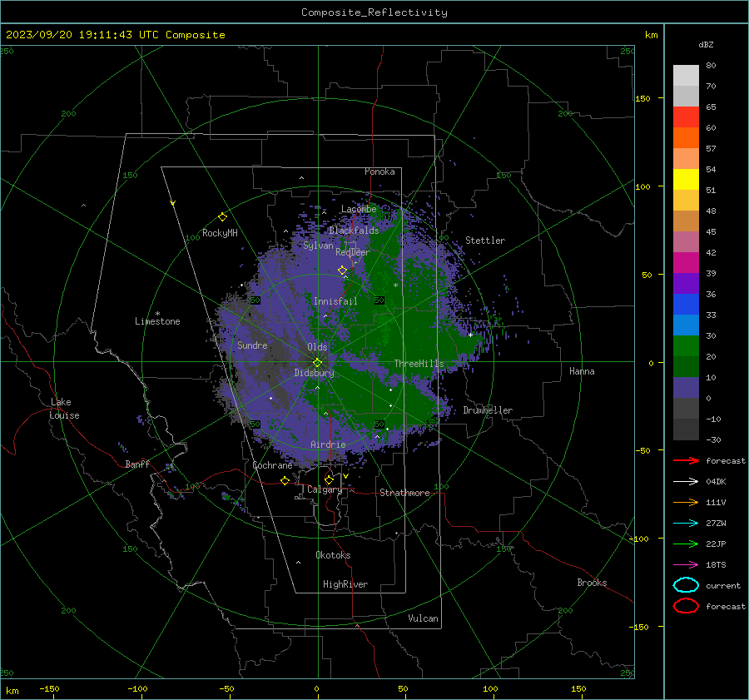Click the yellow diamond marker near RedDeer
This screenshot has height=700, width=749.
pos(343,271)
